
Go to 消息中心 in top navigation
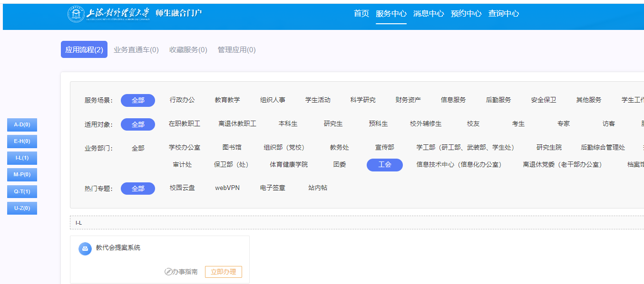[428, 14]
